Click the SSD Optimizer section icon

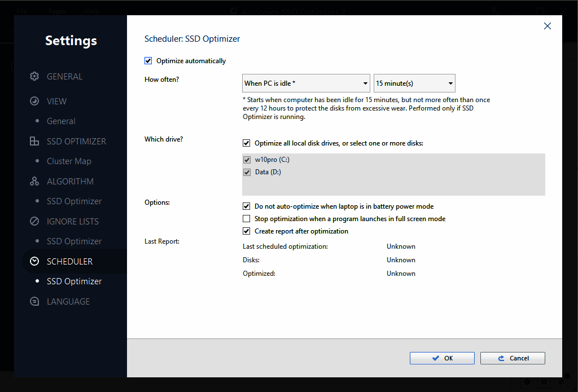click(x=34, y=142)
